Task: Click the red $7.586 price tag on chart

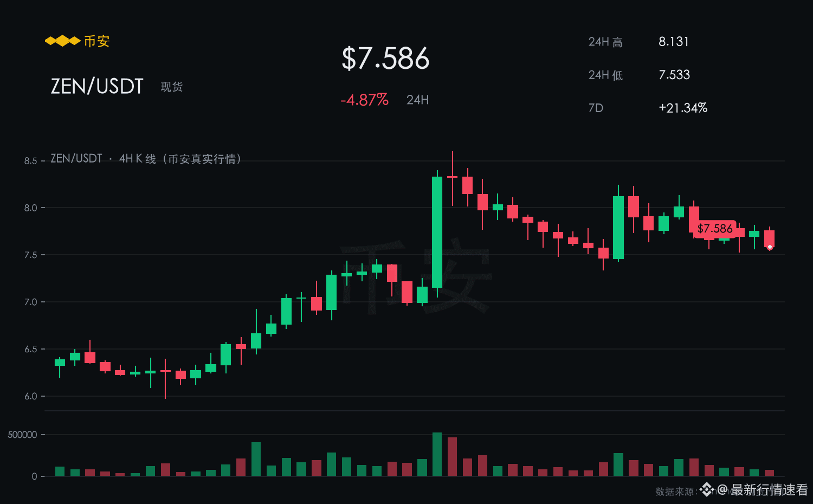Action: [x=715, y=229]
